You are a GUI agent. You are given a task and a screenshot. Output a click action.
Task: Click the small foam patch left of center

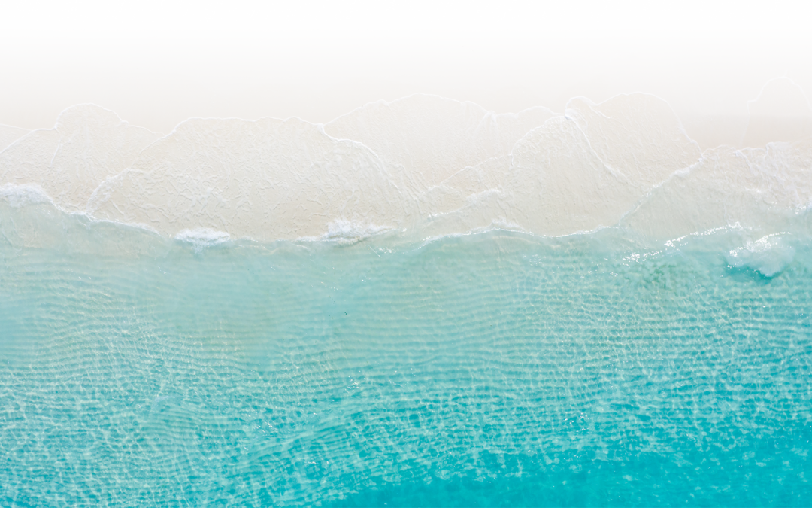(202, 237)
